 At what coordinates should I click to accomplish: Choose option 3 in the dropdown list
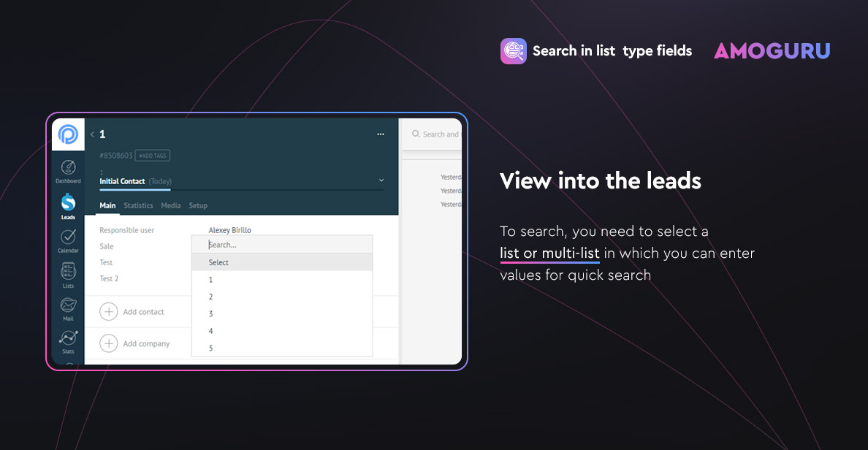click(211, 314)
